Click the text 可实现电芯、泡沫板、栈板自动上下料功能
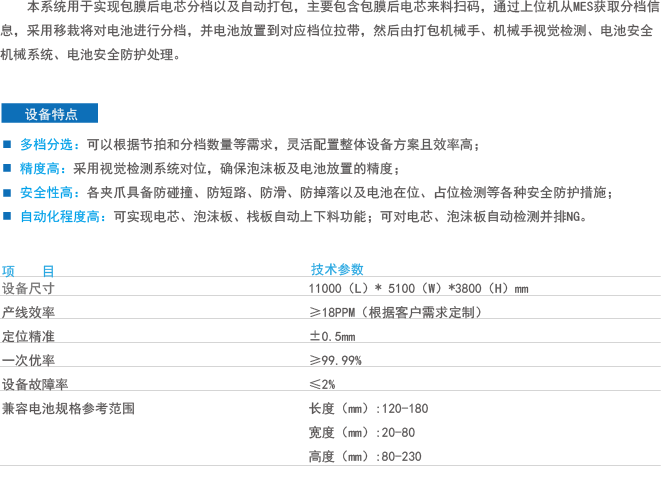 (240, 216)
